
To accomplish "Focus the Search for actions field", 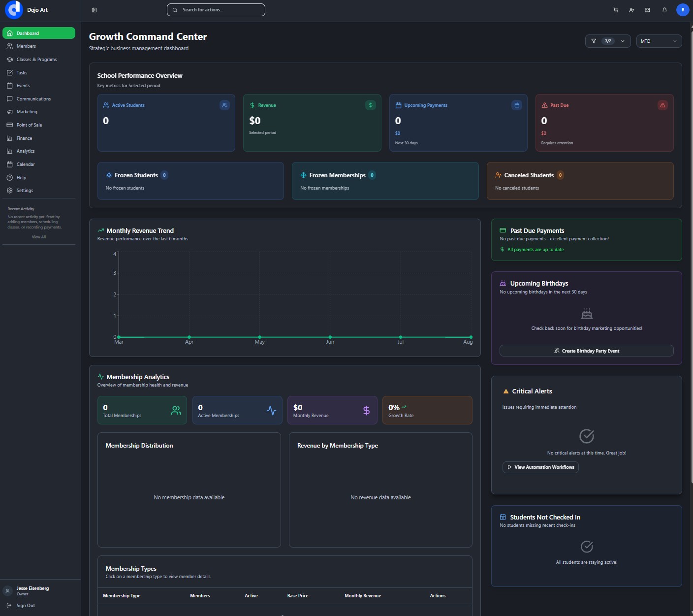I will (x=216, y=10).
